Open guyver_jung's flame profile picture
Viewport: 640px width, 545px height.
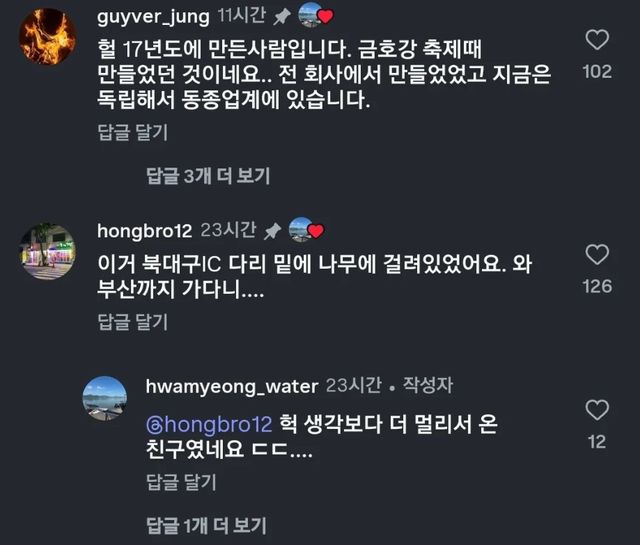pos(48,37)
